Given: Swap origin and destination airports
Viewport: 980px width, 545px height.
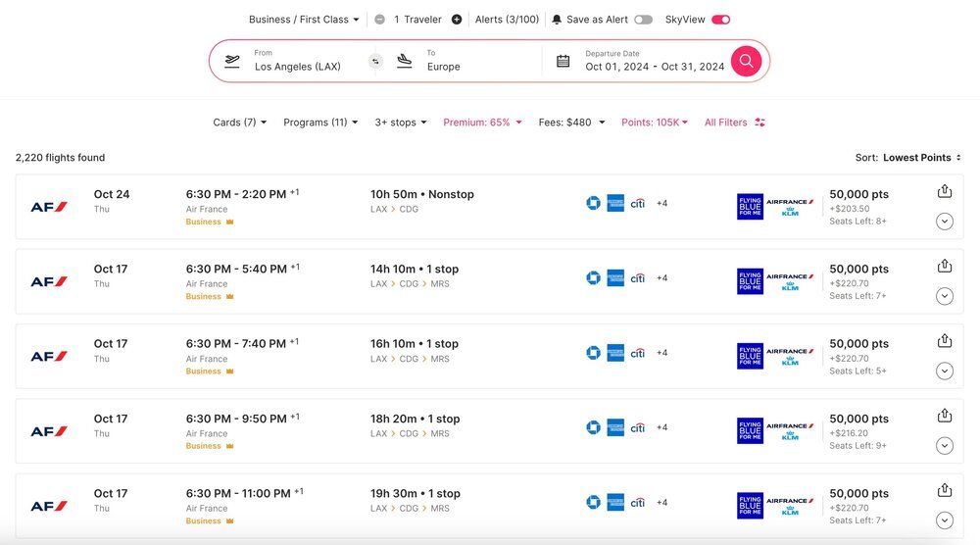Looking at the screenshot, I should (374, 61).
